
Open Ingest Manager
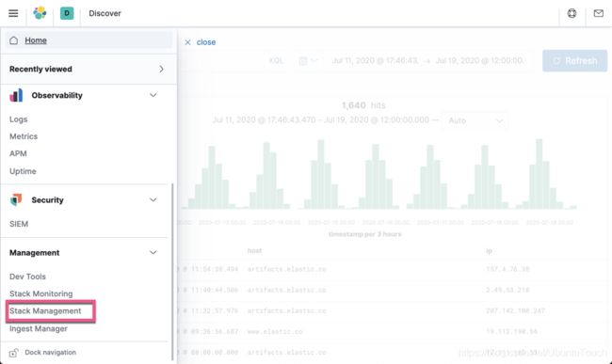pos(39,328)
